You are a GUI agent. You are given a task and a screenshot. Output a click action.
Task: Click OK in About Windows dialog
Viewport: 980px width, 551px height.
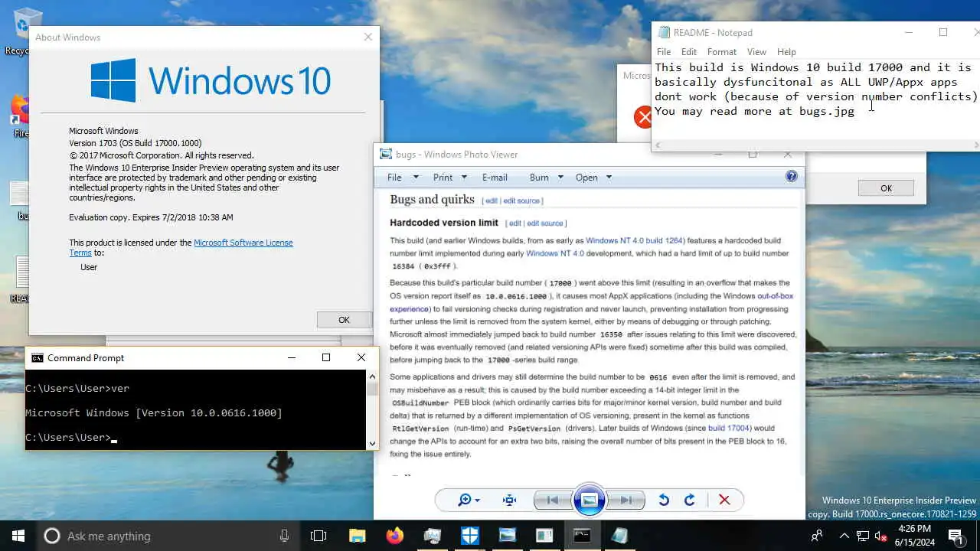coord(344,320)
